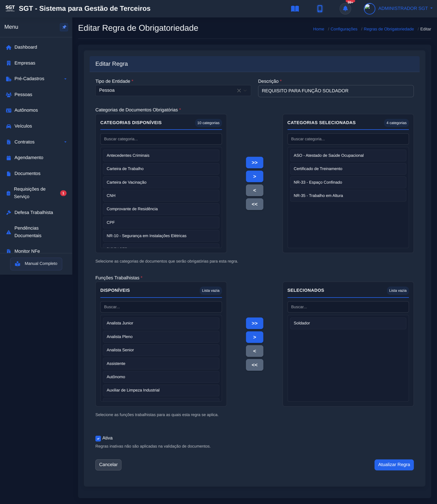Go to Home breadcrumb link
This screenshot has width=437, height=504.
318,29
